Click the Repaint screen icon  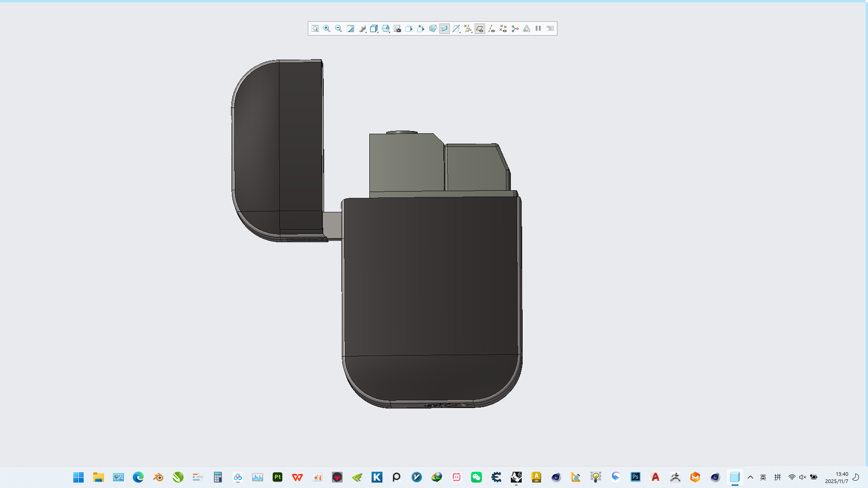click(350, 28)
